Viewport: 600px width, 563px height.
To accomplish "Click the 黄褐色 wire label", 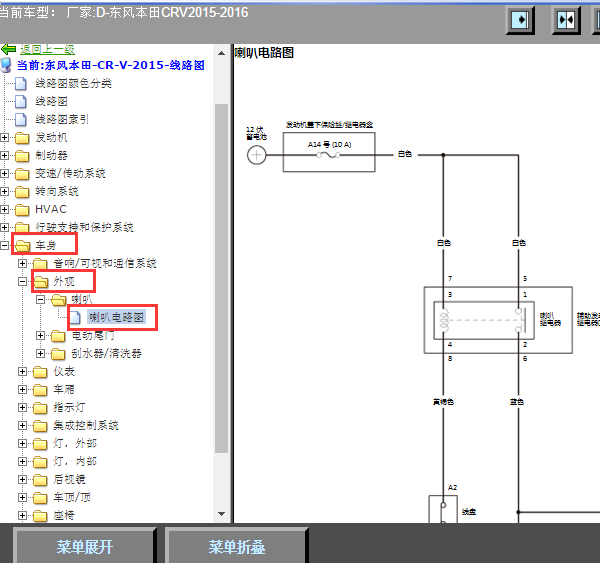I will (443, 402).
